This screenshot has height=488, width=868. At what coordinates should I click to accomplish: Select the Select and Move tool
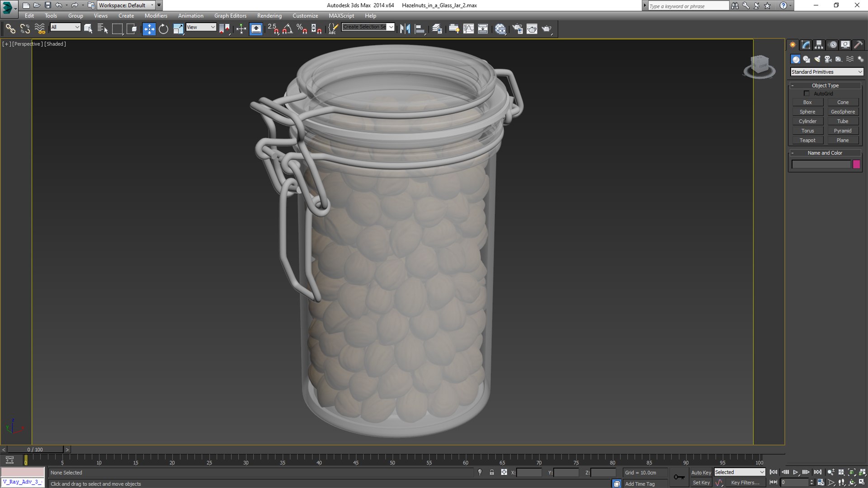coord(149,29)
